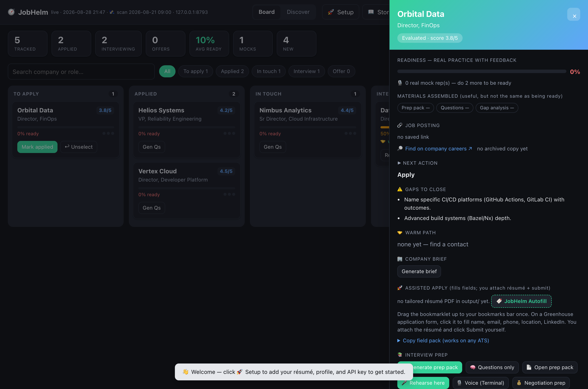
Task: Generate questions for Nimbus Analytics
Action: tap(273, 147)
